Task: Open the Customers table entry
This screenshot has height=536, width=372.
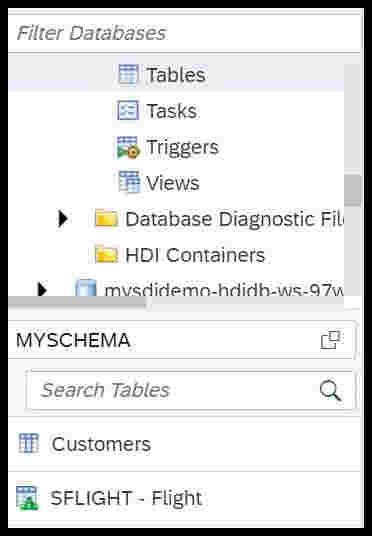Action: (185, 444)
